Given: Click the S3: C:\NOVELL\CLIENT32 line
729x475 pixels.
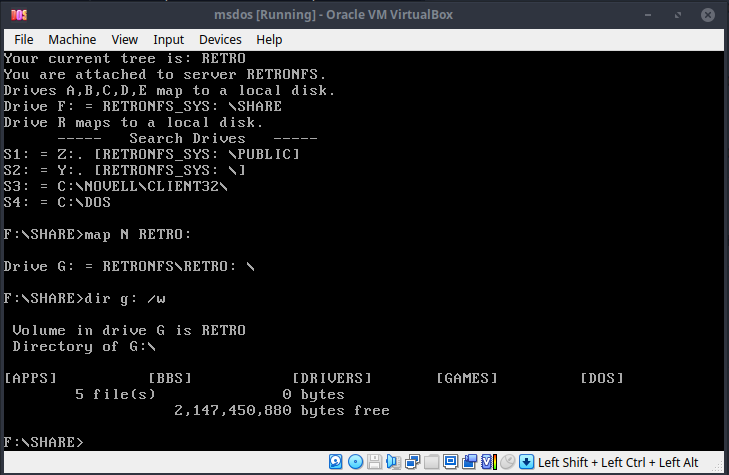Looking at the screenshot, I should [x=116, y=186].
